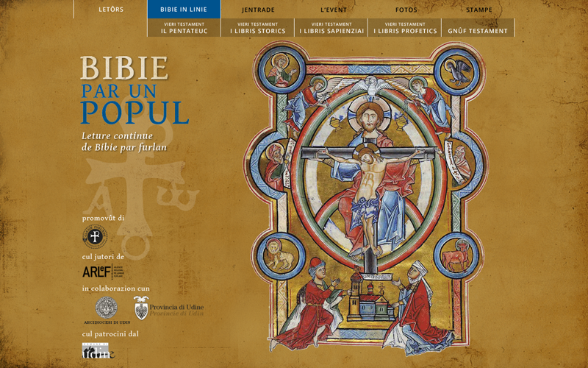Open the L'event menu item
The height and width of the screenshot is (368, 588).
[334, 10]
